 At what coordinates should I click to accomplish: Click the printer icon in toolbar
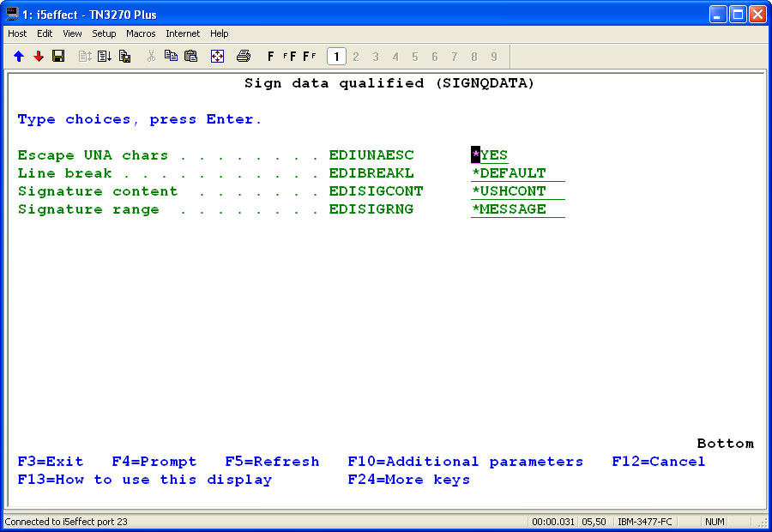[x=243, y=57]
